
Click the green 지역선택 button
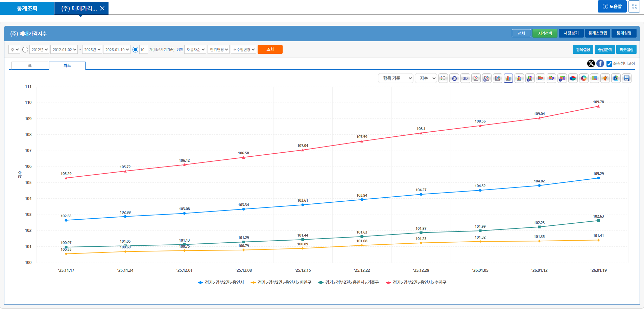(x=545, y=33)
